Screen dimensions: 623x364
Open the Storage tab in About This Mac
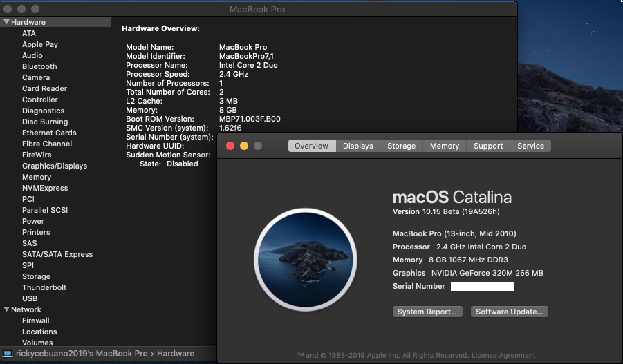[401, 146]
